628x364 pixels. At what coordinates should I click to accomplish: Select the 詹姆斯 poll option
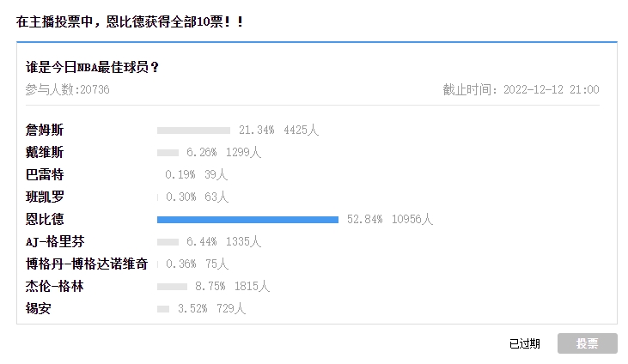click(45, 130)
